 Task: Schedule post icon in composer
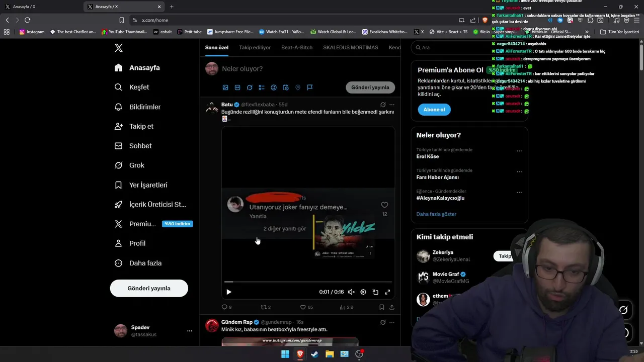click(x=286, y=87)
